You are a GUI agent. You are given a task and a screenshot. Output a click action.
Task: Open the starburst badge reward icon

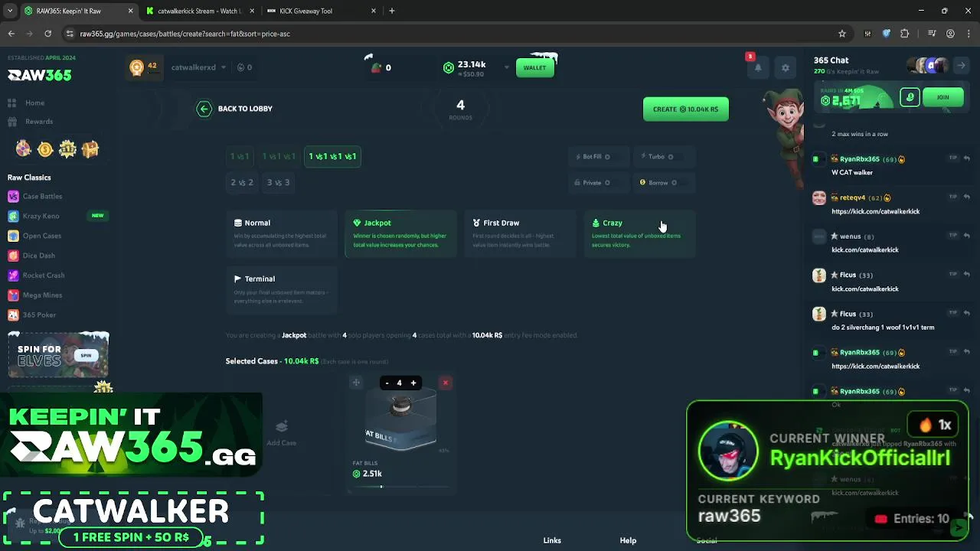(67, 149)
